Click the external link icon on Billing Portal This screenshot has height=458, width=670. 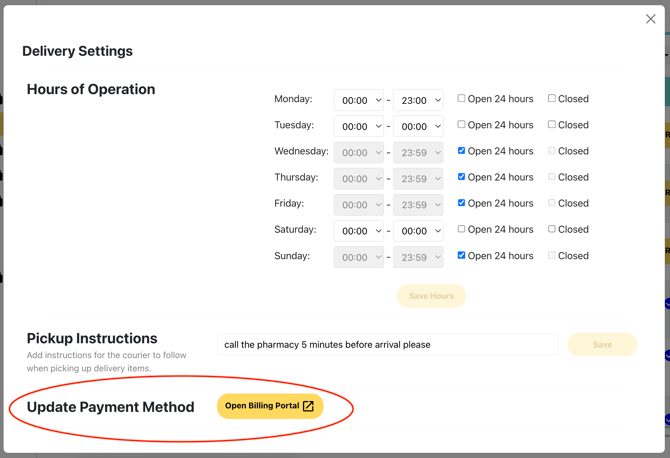point(308,406)
